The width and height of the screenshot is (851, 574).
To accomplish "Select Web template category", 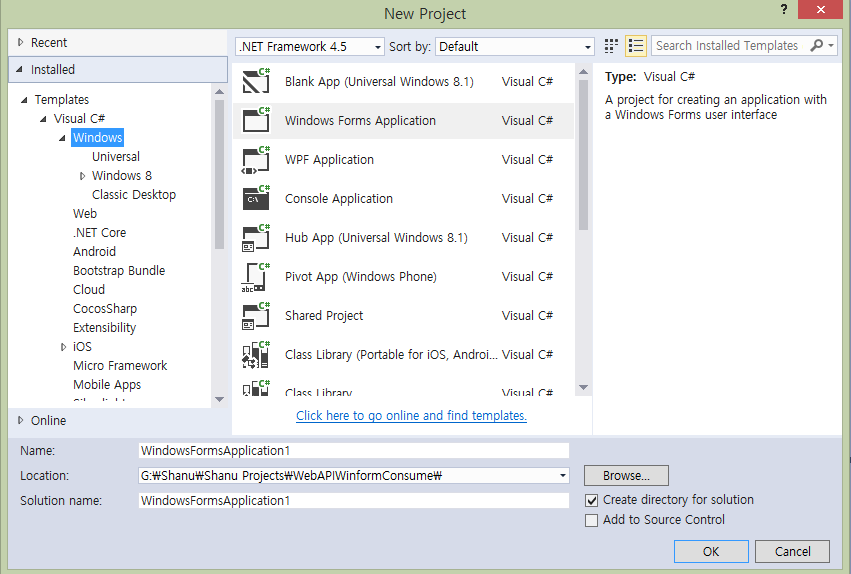I will point(85,214).
